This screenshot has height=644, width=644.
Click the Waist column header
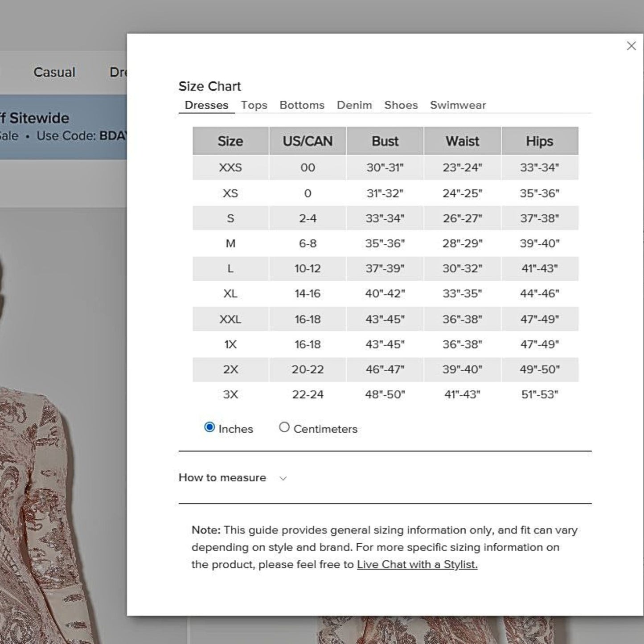click(x=462, y=141)
